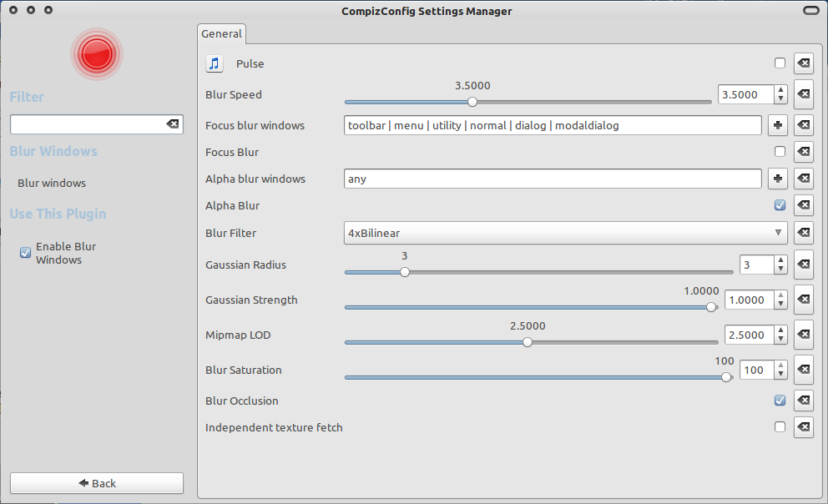Screen dimensions: 828x504
Task: Decrease Gaussian Radius with down arrow
Action: tap(780, 270)
